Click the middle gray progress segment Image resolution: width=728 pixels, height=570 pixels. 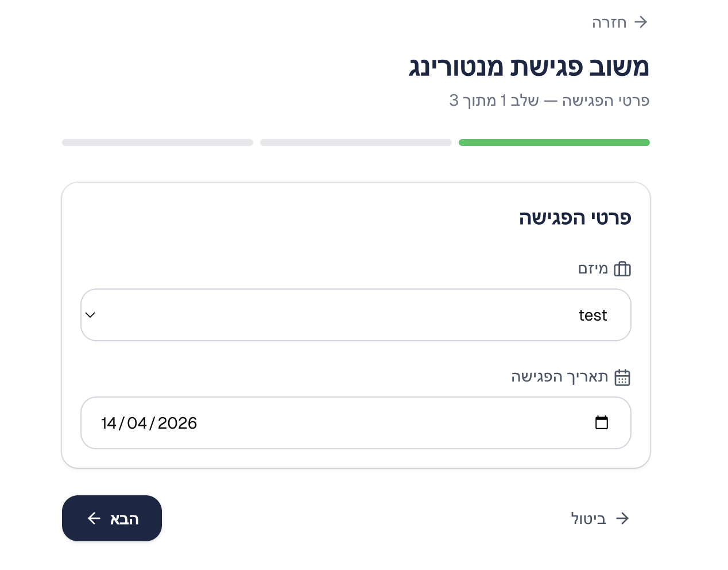click(x=355, y=142)
